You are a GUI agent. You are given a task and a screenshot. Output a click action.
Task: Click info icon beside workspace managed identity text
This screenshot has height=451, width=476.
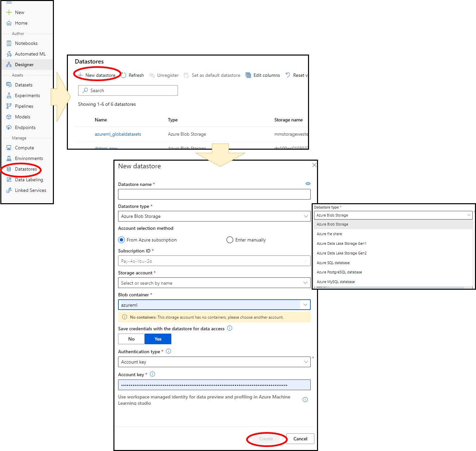pyautogui.click(x=305, y=400)
